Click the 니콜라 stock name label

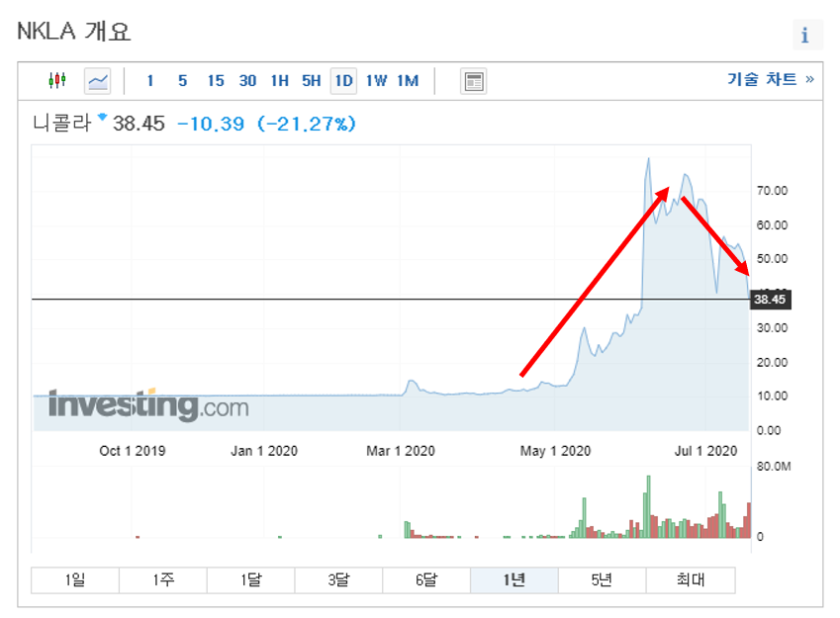pos(62,124)
